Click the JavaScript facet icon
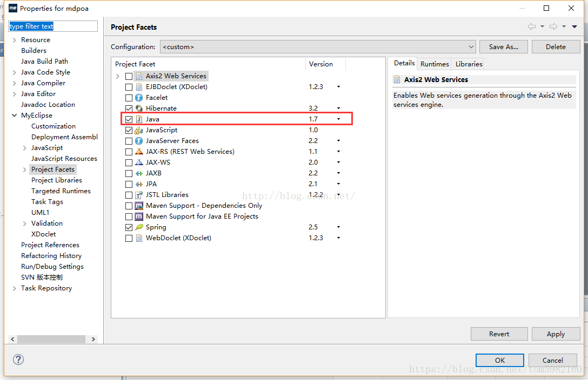 pos(139,130)
